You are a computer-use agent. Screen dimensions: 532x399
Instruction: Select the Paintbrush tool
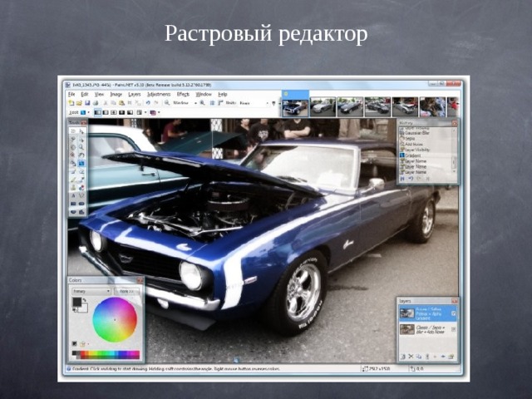[x=73, y=171]
